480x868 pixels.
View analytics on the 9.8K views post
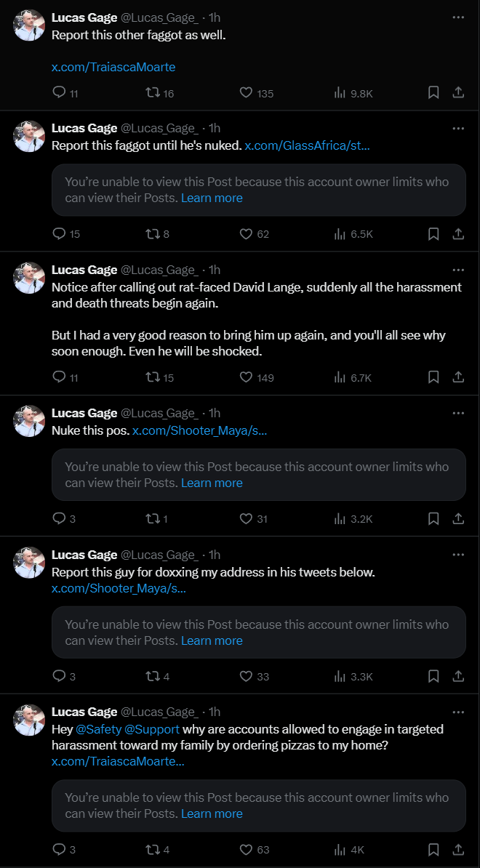pyautogui.click(x=340, y=92)
